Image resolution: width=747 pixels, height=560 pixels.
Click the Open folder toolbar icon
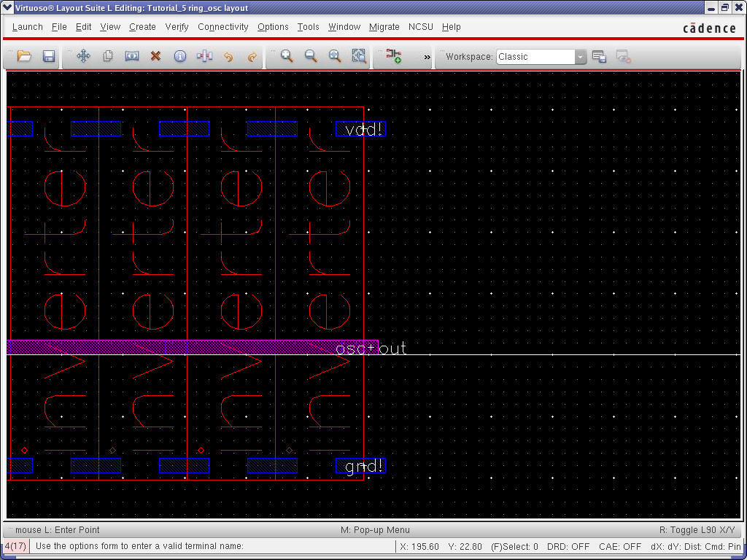point(24,56)
